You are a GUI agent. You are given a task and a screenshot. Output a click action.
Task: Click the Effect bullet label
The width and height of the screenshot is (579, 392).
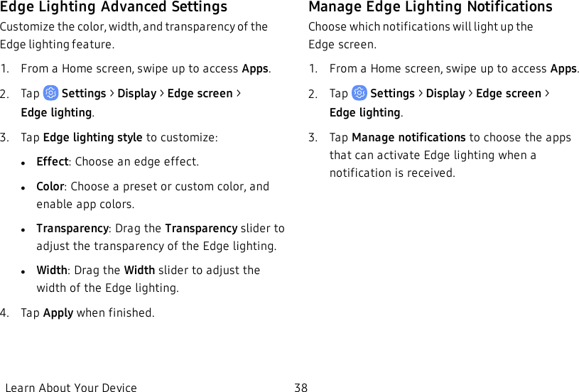click(x=53, y=162)
